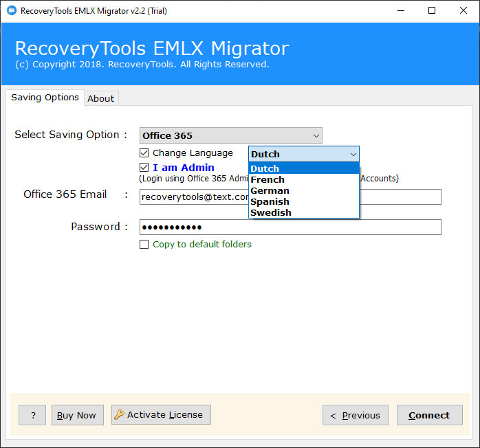Click the Copy to default folders label

[202, 245]
